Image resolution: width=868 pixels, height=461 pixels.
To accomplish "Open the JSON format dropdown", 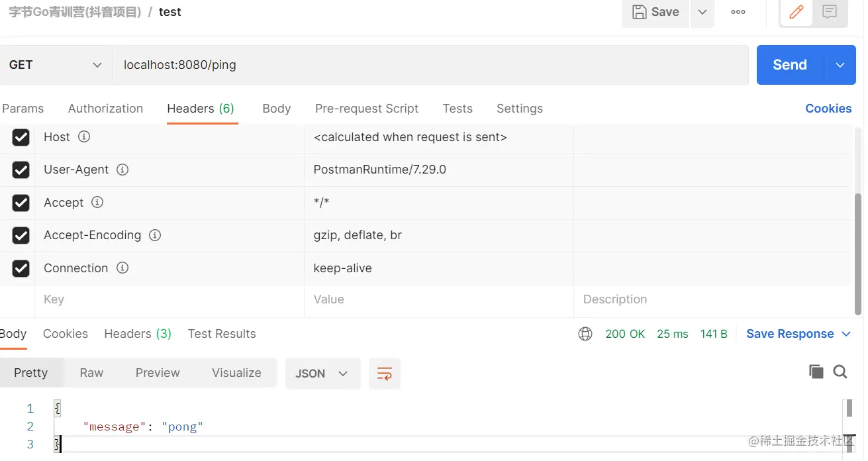I will tap(322, 373).
